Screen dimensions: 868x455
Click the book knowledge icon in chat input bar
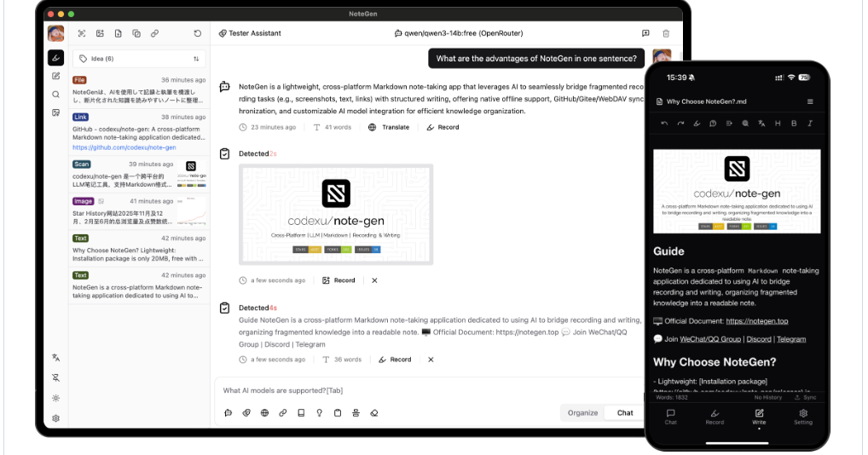[x=301, y=413]
